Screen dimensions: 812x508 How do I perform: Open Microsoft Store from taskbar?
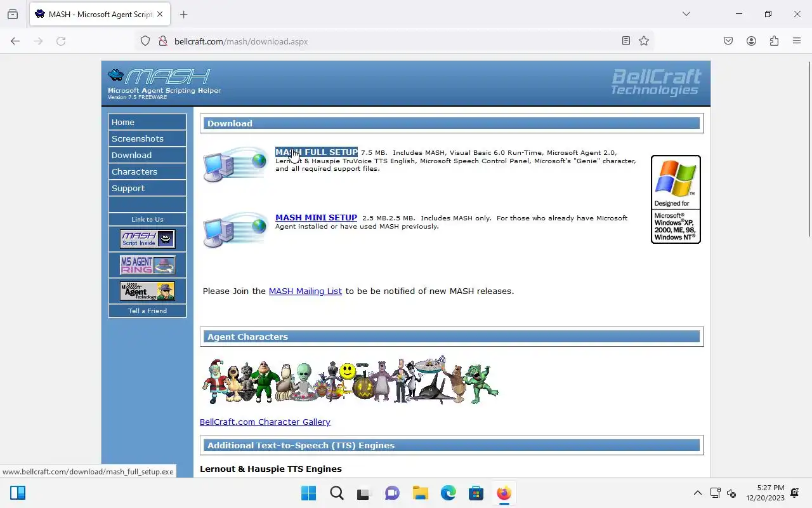coord(476,493)
